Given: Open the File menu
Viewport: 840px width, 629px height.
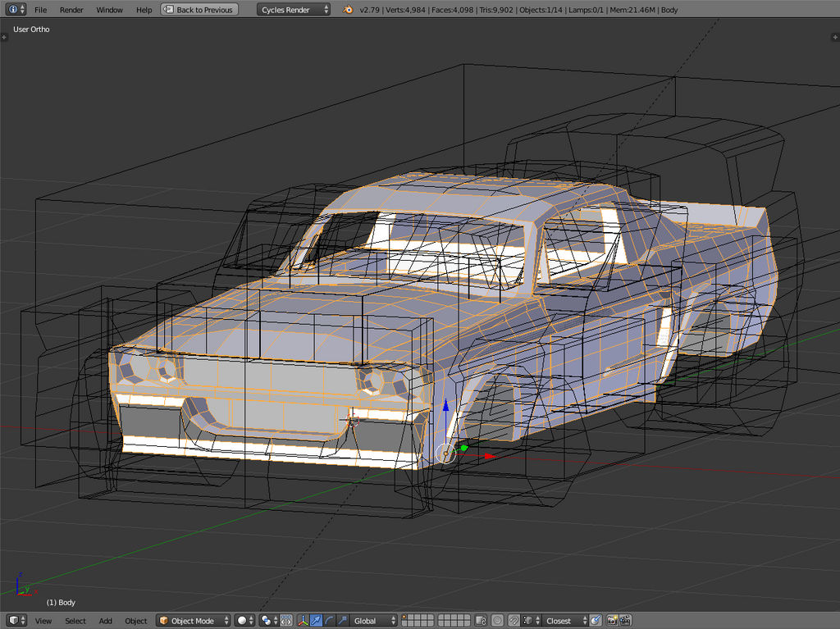Looking at the screenshot, I should [40, 10].
